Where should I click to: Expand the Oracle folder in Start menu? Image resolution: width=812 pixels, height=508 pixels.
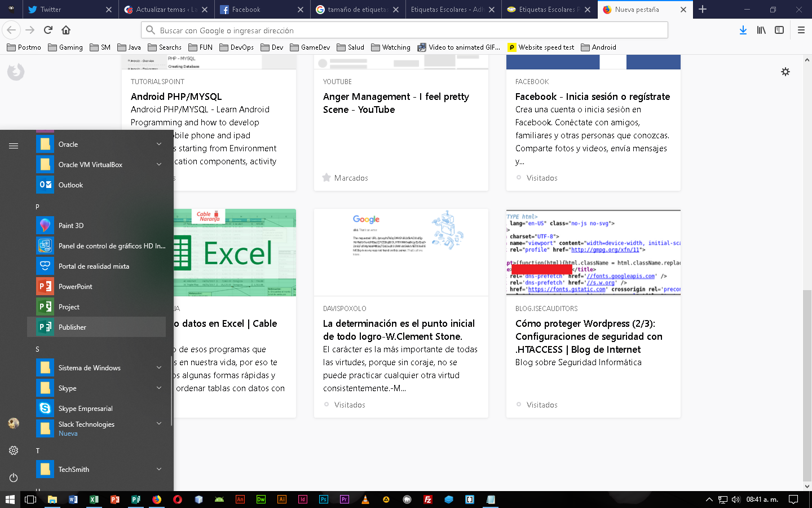159,144
